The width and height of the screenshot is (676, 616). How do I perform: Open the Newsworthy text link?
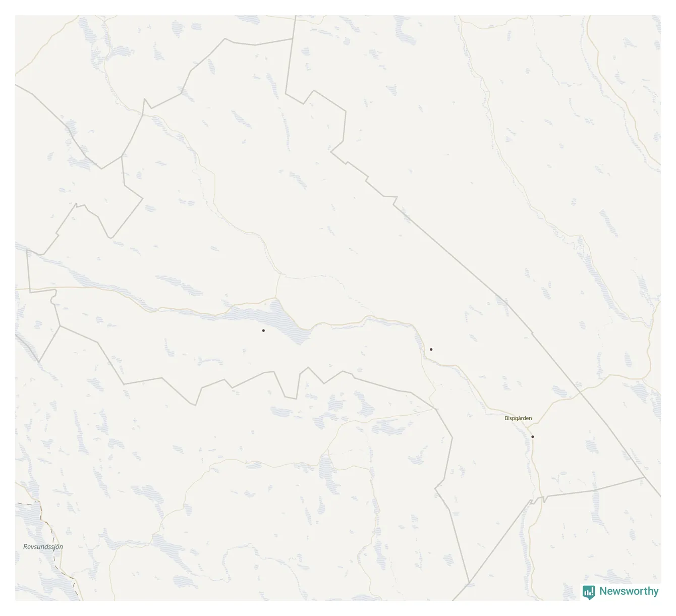629,591
